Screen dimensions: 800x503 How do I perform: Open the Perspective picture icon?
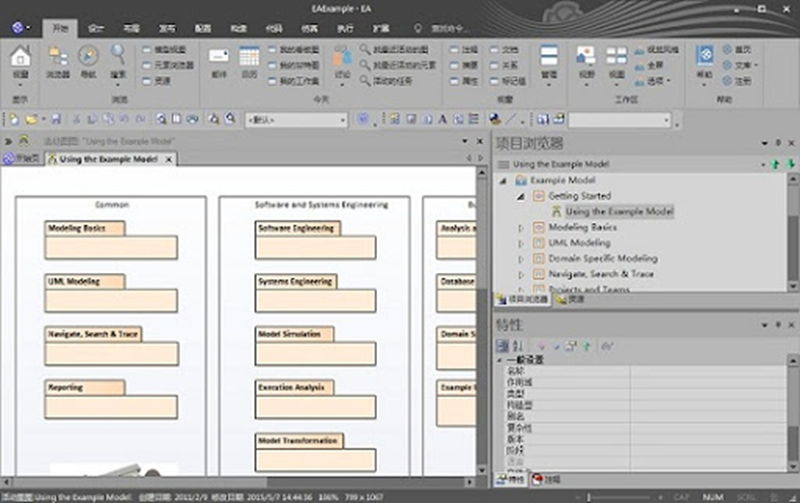pyautogui.click(x=586, y=56)
